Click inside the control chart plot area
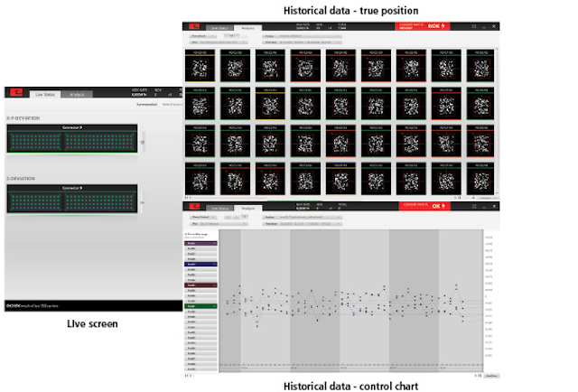This screenshot has width=578, height=392. tap(351, 301)
